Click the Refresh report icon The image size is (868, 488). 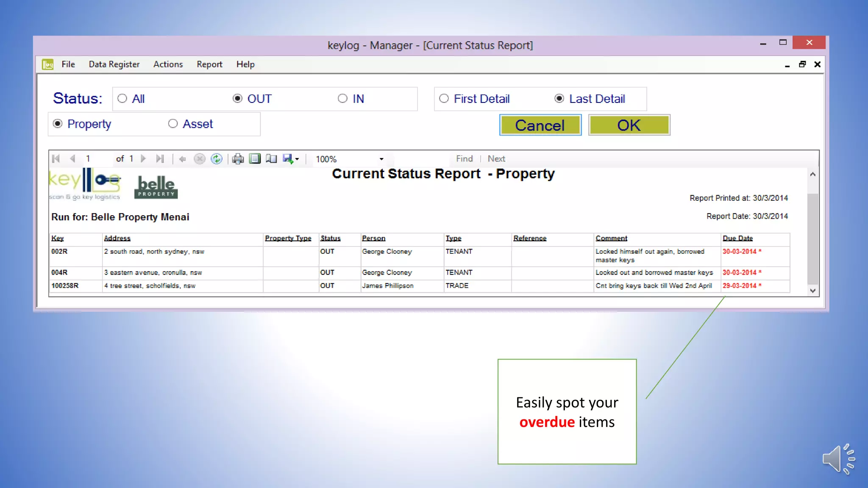coord(217,159)
